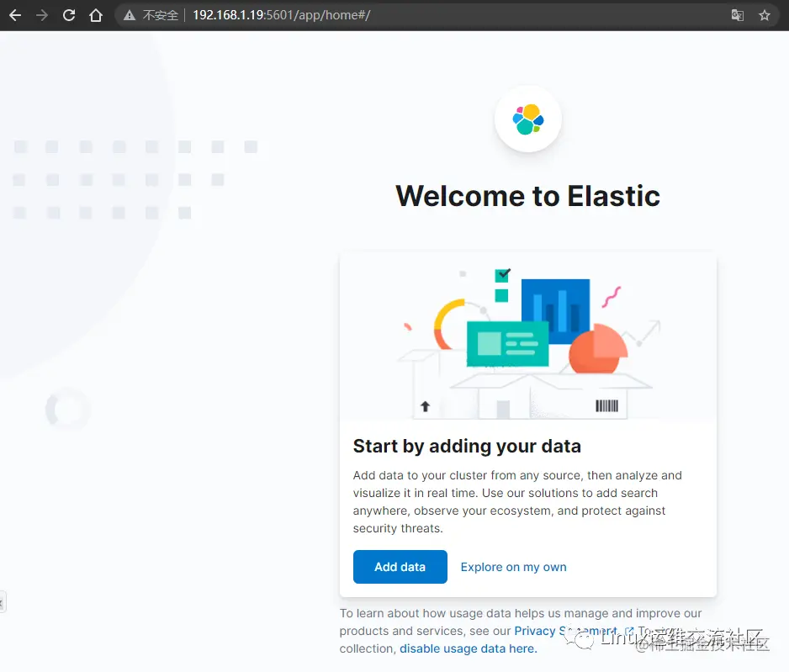Click the Welcome to Elastic heading
Screen dimensions: 789x672
(x=528, y=196)
